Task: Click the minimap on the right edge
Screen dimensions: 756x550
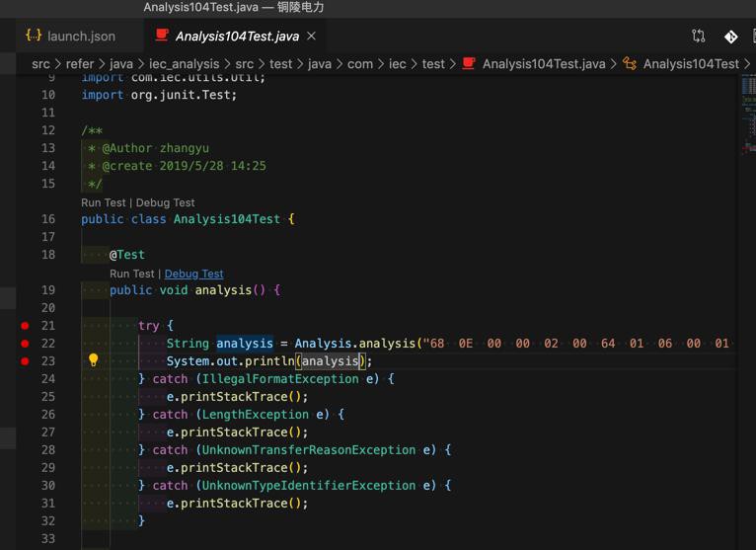Action: pyautogui.click(x=748, y=116)
